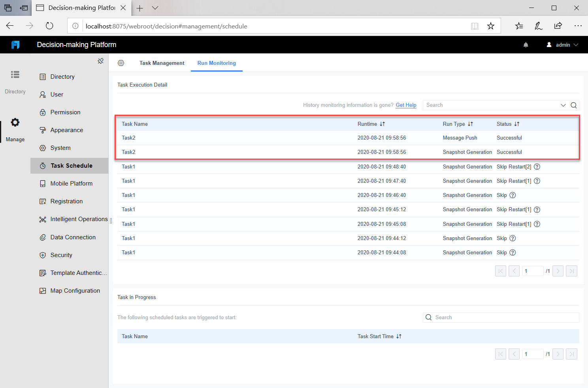Open help for Skip Restart[2] status
Viewport: 588px width, 388px height.
click(537, 167)
